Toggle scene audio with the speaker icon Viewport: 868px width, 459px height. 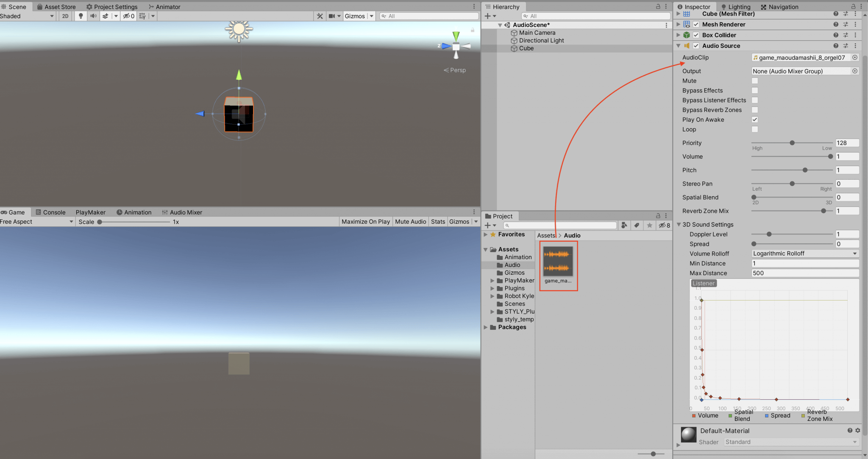point(93,16)
